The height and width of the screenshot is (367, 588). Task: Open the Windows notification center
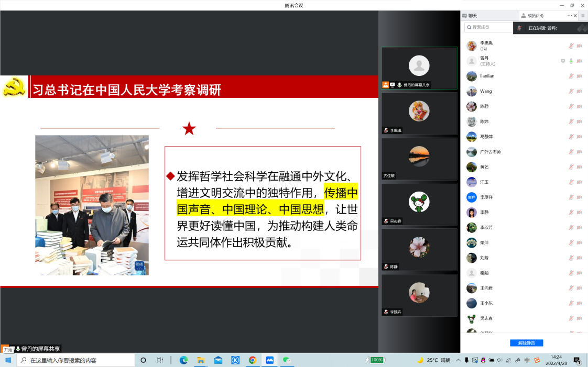tap(577, 360)
